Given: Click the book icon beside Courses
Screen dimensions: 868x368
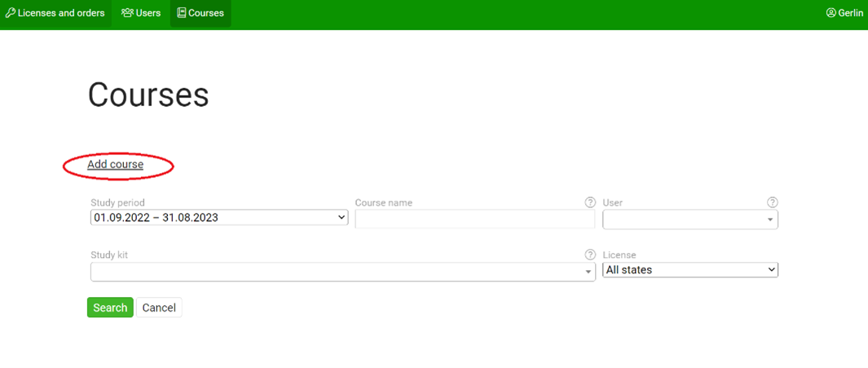Looking at the screenshot, I should coord(182,13).
